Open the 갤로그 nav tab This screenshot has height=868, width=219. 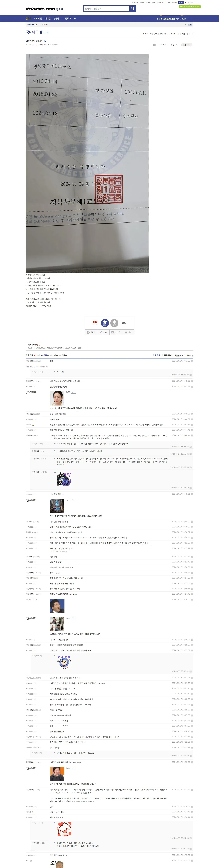point(68,19)
